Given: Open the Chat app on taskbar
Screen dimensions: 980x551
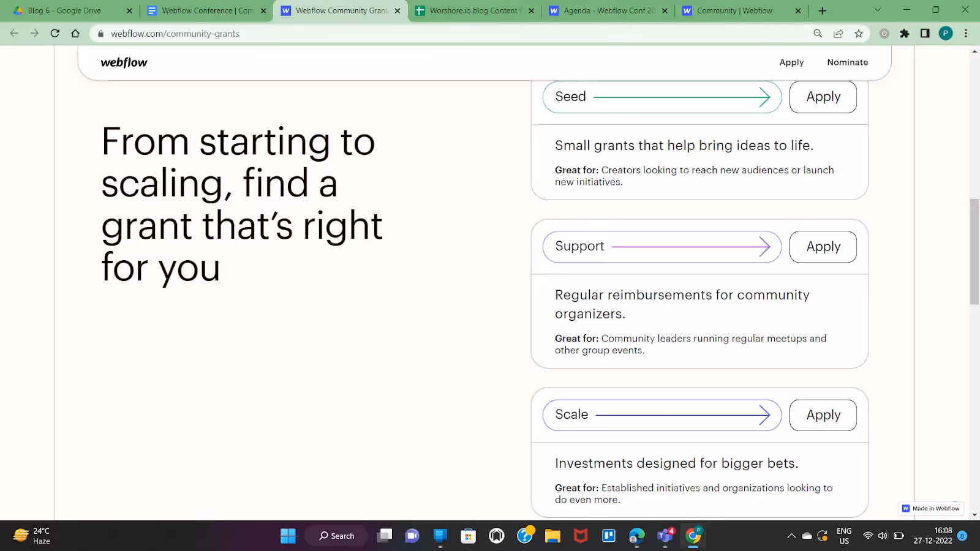Looking at the screenshot, I should 412,536.
